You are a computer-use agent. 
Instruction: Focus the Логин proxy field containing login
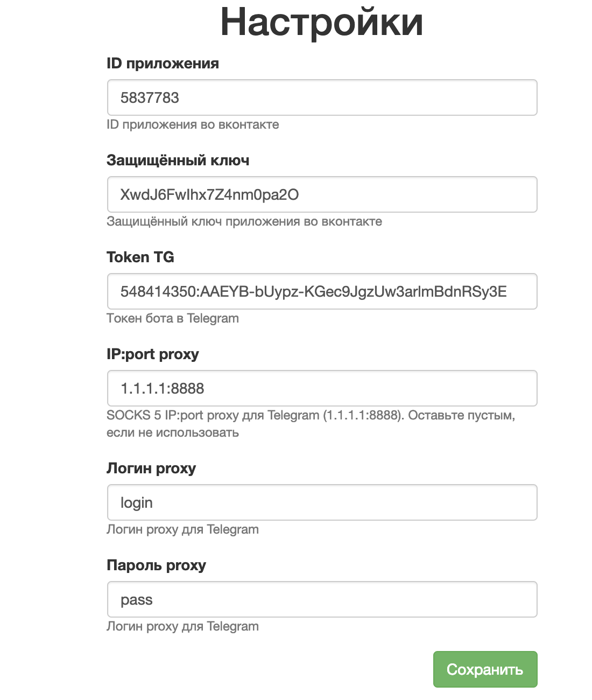click(322, 502)
